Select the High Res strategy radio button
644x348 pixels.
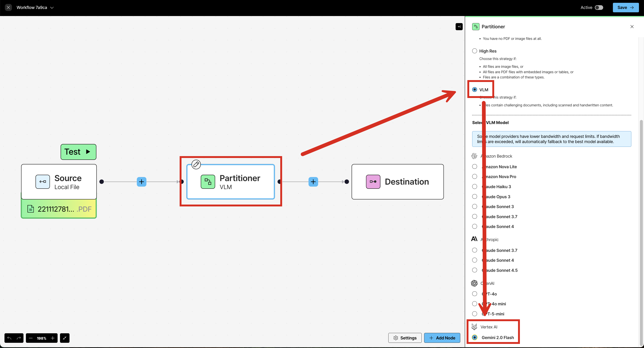[475, 51]
